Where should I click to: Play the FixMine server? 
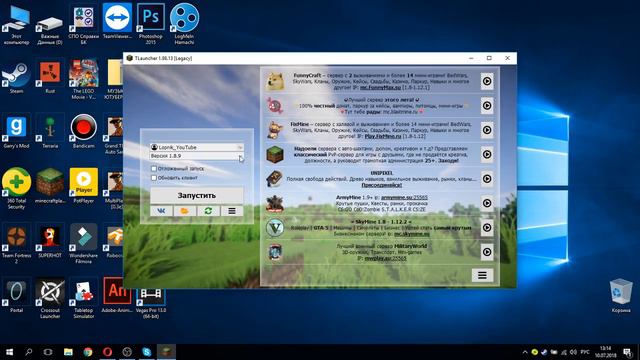pyautogui.click(x=487, y=130)
